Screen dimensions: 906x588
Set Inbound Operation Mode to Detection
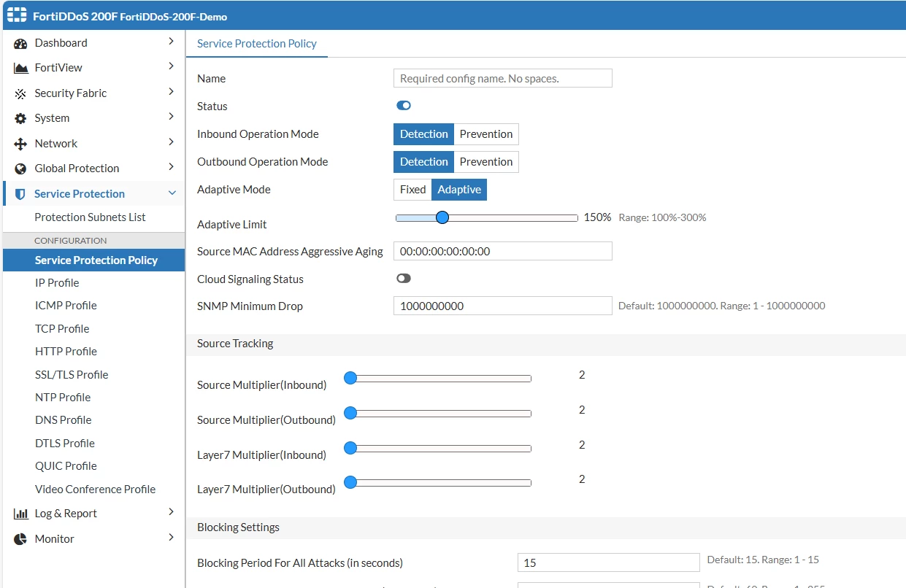pos(423,134)
